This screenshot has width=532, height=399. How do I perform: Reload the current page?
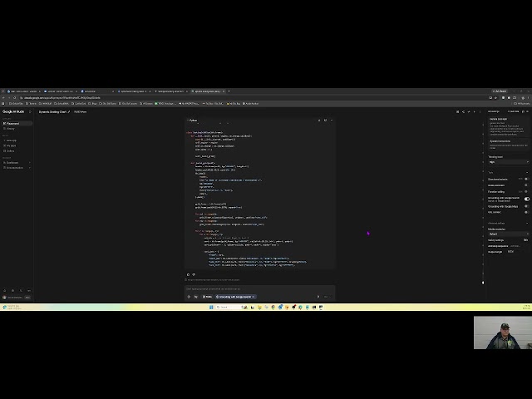point(15,98)
